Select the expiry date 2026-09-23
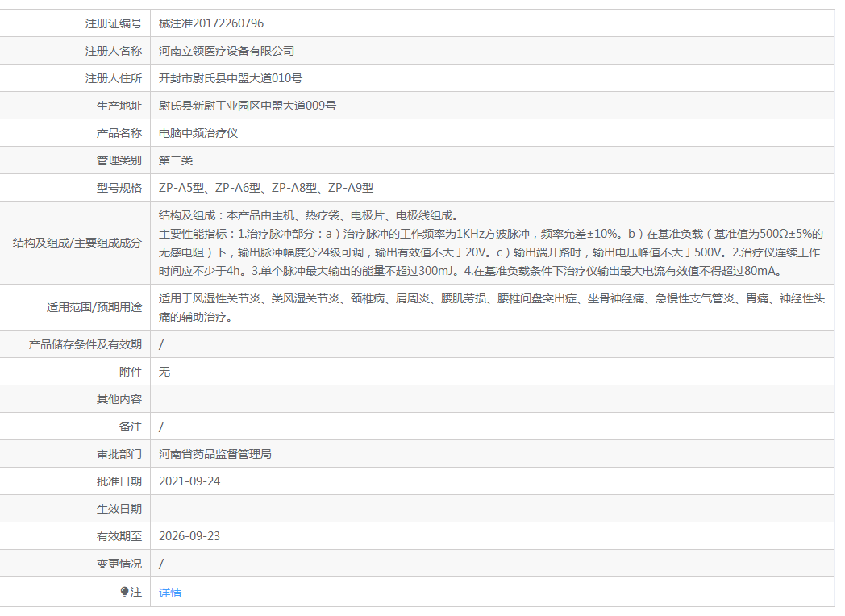This screenshot has width=845, height=616. [x=189, y=536]
